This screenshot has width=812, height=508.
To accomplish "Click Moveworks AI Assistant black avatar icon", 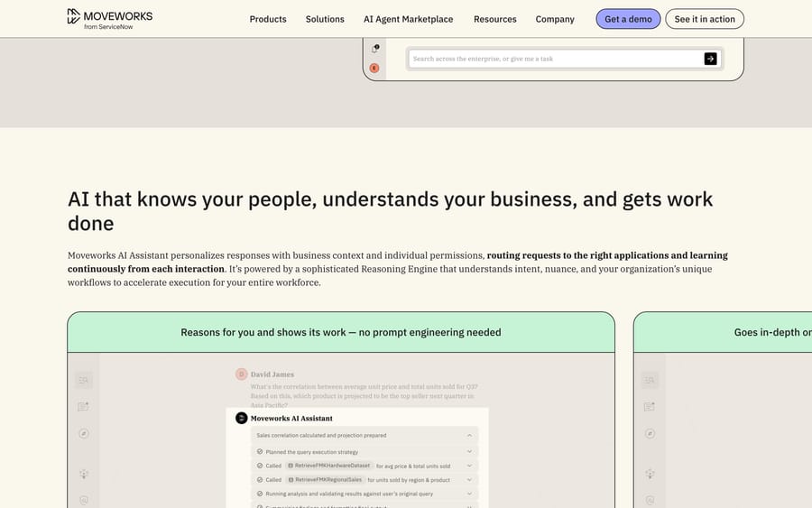I will 241,418.
